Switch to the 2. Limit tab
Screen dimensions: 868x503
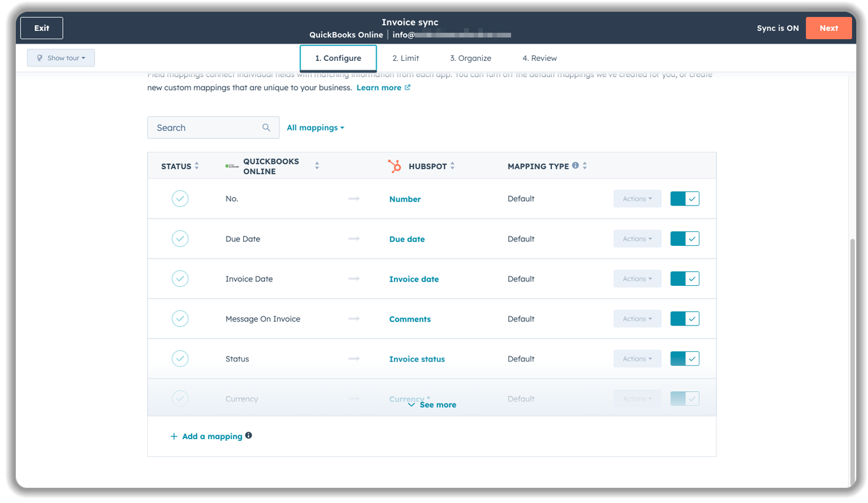pos(406,59)
